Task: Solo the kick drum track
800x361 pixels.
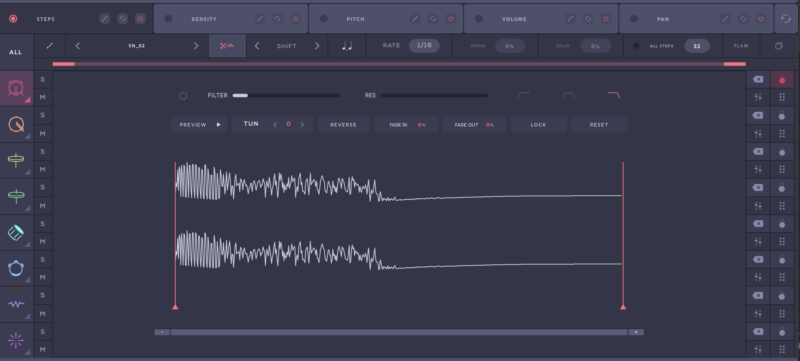Action: click(43, 80)
